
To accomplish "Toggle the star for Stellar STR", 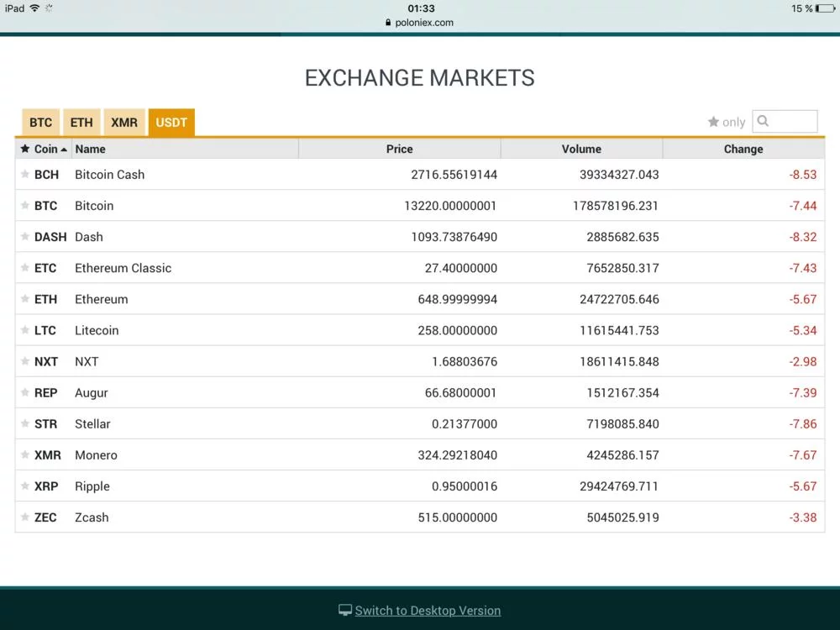I will [x=25, y=424].
